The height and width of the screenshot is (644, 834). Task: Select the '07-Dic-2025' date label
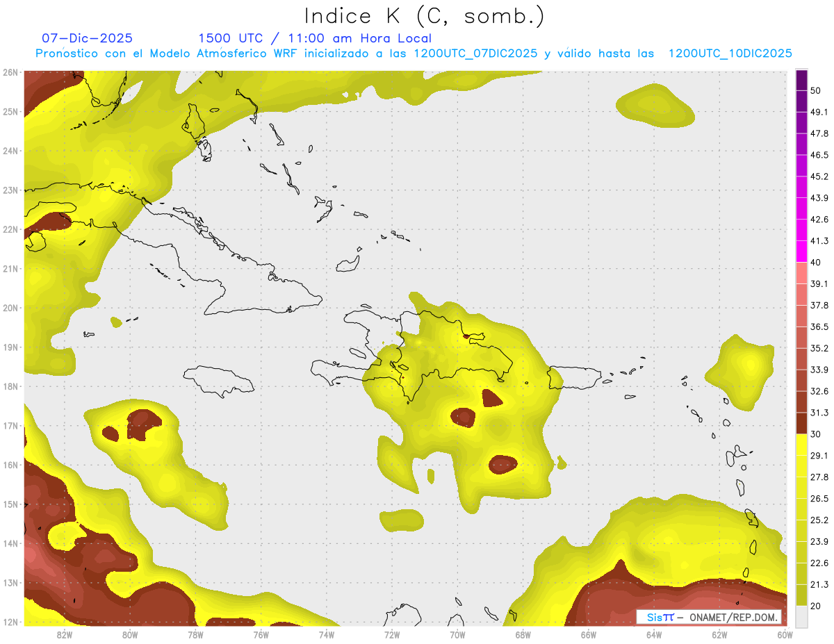pyautogui.click(x=88, y=38)
